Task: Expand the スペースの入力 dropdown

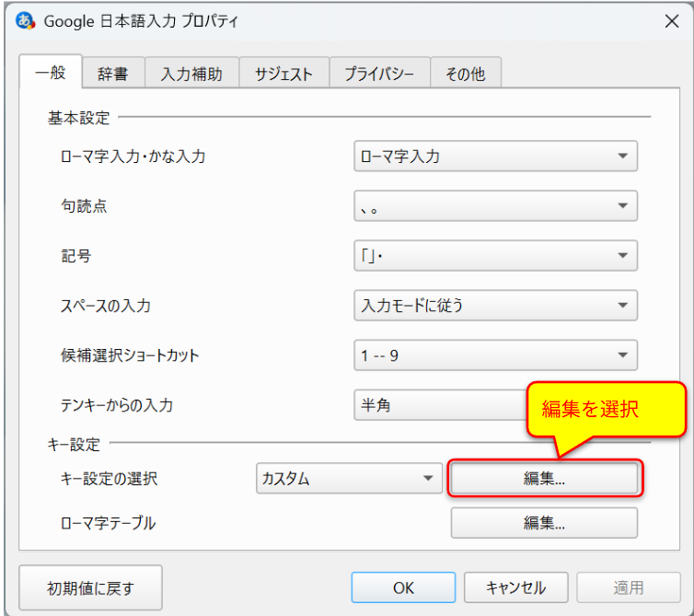Action: 495,305
